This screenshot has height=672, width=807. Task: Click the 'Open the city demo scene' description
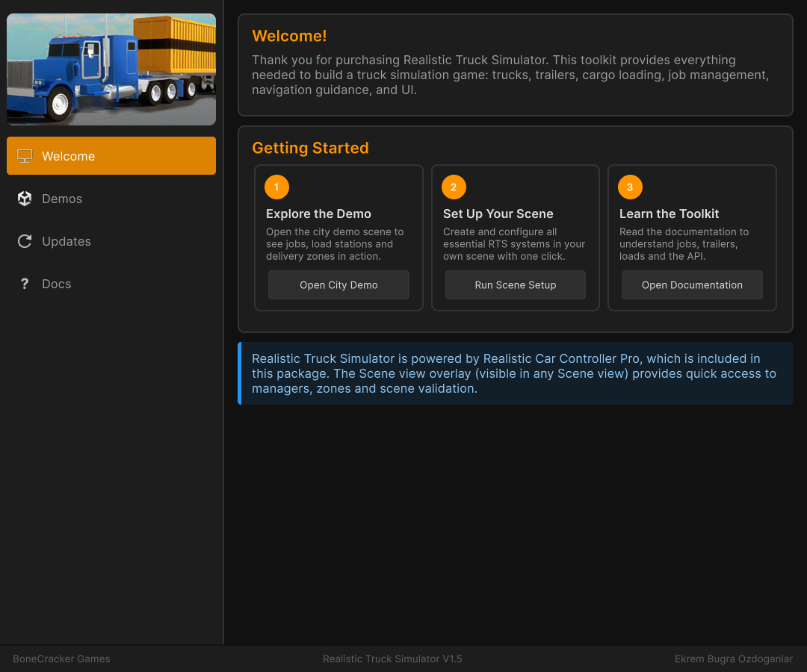coord(335,243)
